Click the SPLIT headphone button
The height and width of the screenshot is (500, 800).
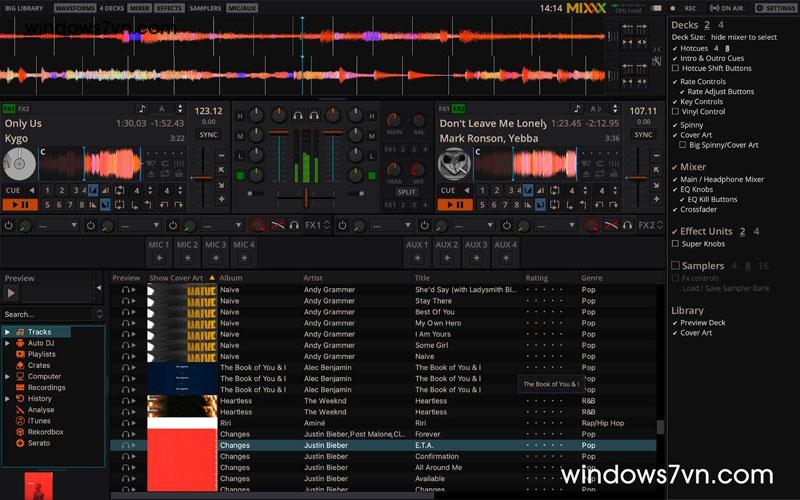406,192
